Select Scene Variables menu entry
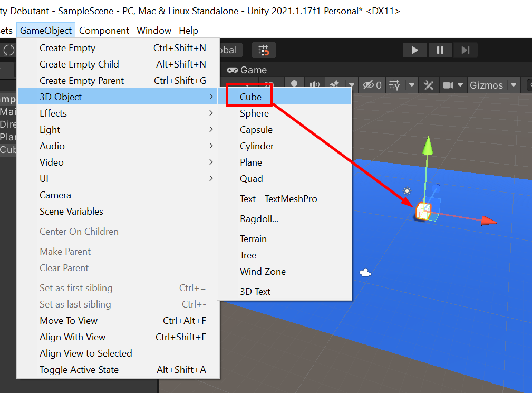The width and height of the screenshot is (532, 393). (x=117, y=211)
